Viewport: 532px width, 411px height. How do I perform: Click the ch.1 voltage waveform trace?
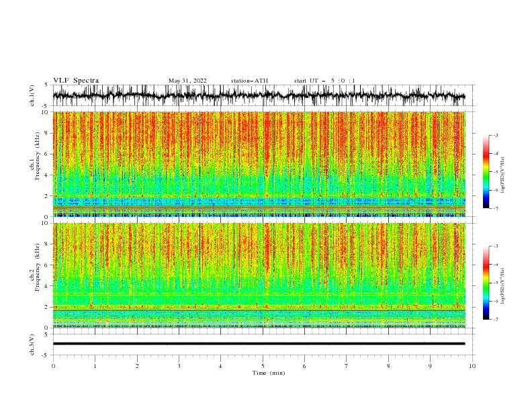click(259, 95)
